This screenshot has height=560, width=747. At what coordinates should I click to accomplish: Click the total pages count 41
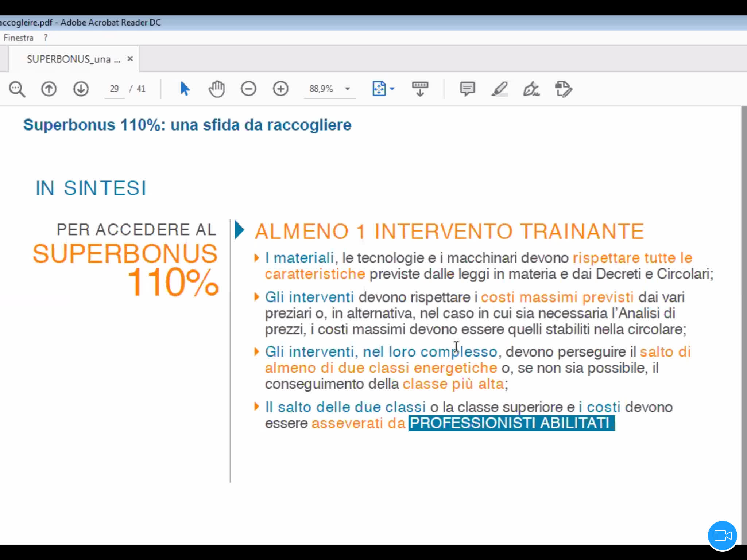click(141, 89)
